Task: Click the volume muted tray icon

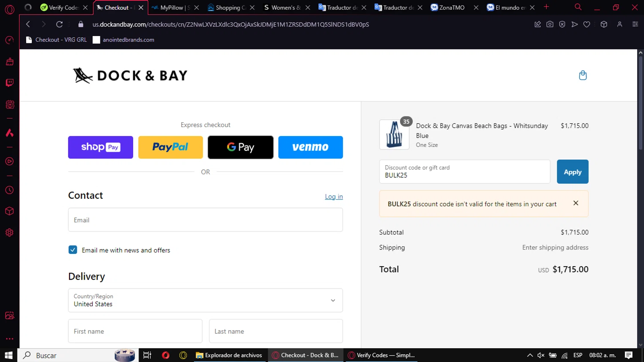Action: point(541,355)
